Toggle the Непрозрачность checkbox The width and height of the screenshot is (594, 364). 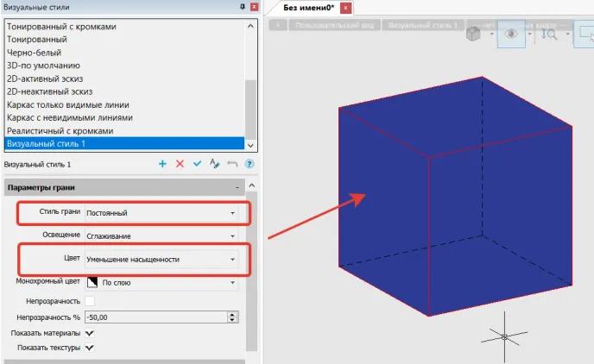click(x=90, y=301)
